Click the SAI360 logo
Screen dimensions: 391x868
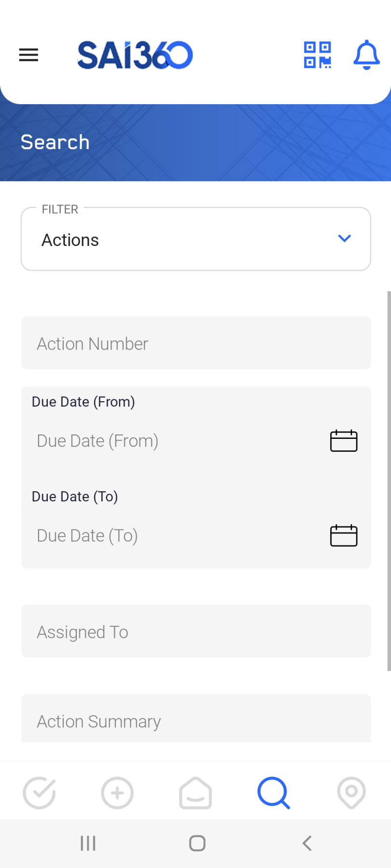click(135, 55)
